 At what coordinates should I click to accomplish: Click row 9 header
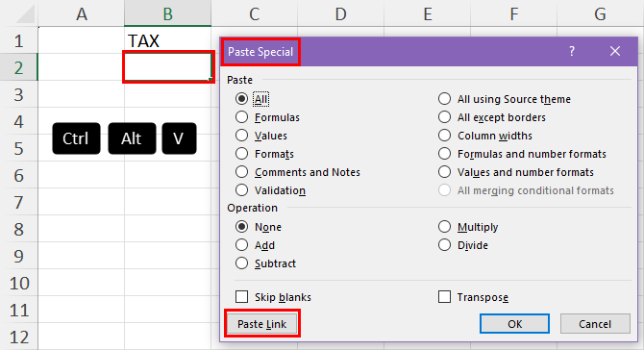pos(19,256)
